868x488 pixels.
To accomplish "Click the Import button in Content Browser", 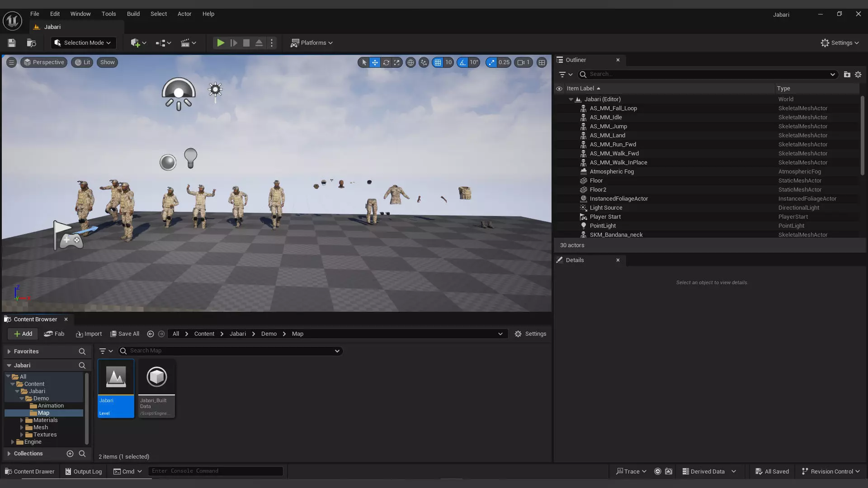I will coord(89,334).
